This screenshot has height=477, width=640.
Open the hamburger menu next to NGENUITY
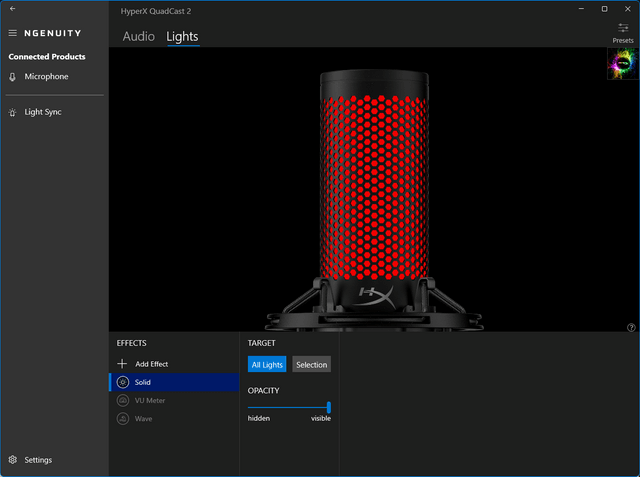pos(13,33)
